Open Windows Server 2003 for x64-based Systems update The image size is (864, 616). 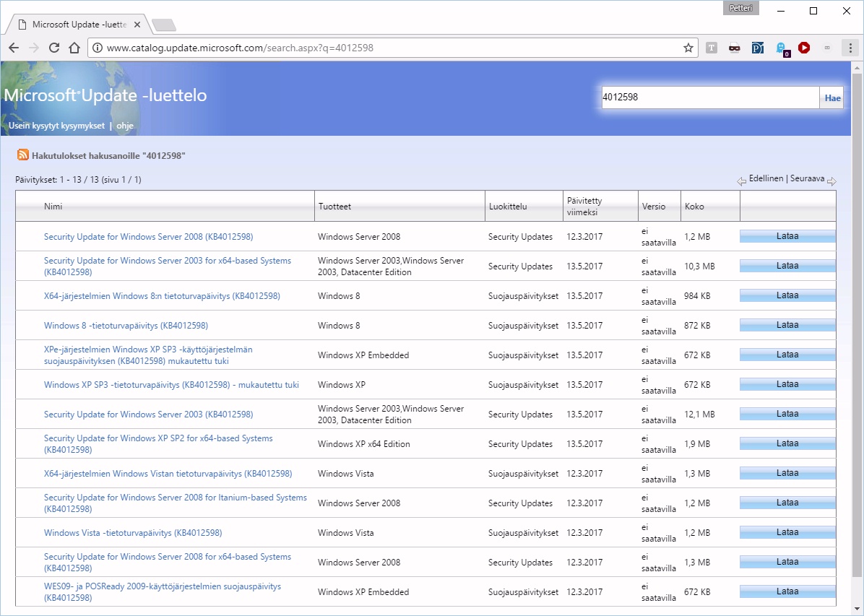[168, 266]
